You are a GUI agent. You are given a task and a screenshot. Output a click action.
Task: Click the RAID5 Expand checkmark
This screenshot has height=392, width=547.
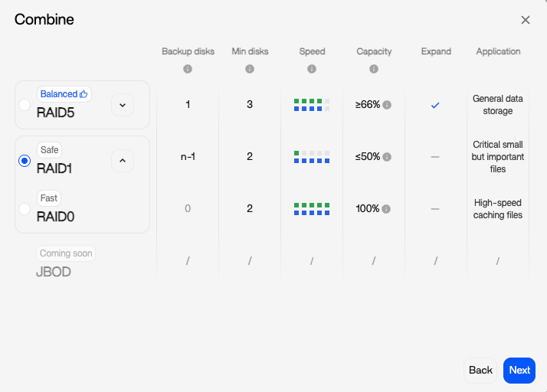point(435,105)
